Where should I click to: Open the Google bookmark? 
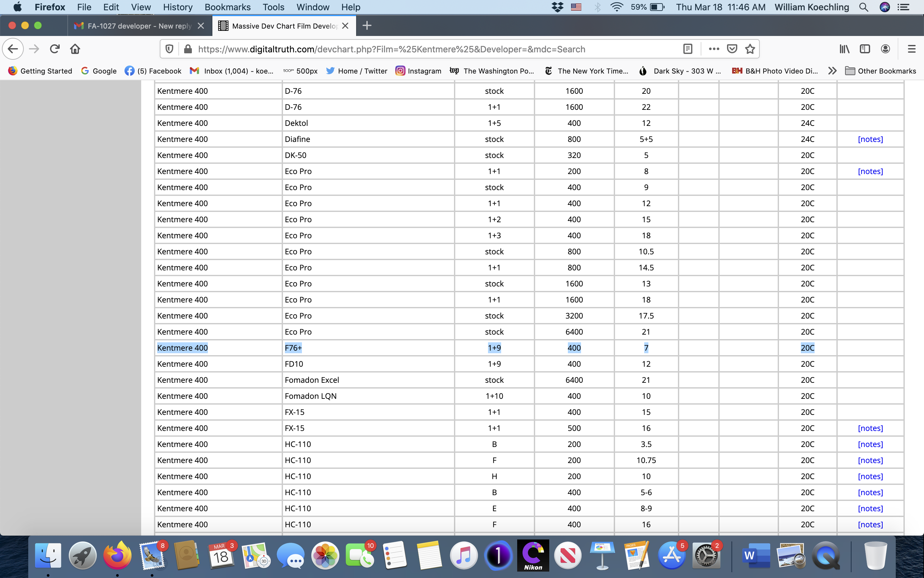click(x=99, y=71)
